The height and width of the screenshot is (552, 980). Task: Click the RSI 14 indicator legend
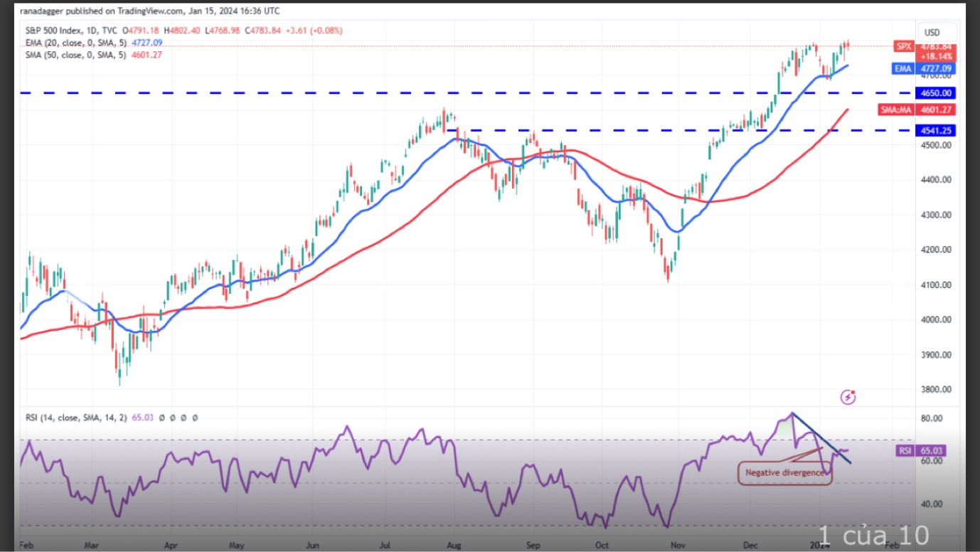click(x=73, y=418)
